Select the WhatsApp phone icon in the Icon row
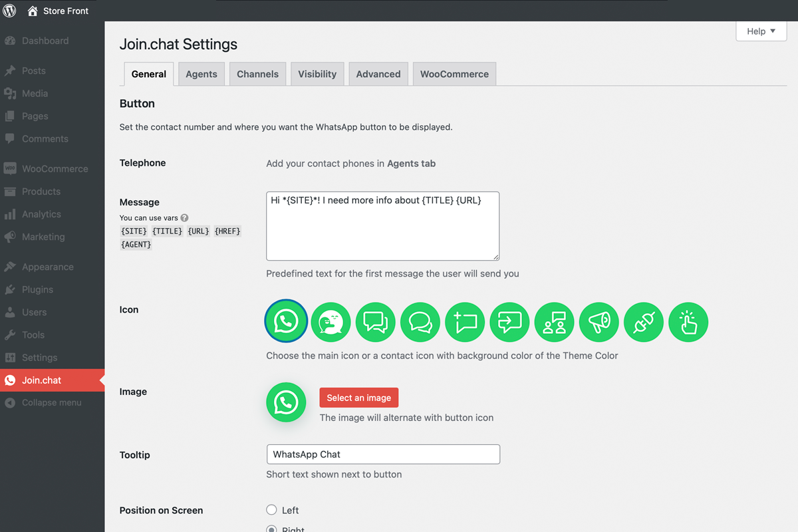The width and height of the screenshot is (798, 532). (x=286, y=322)
